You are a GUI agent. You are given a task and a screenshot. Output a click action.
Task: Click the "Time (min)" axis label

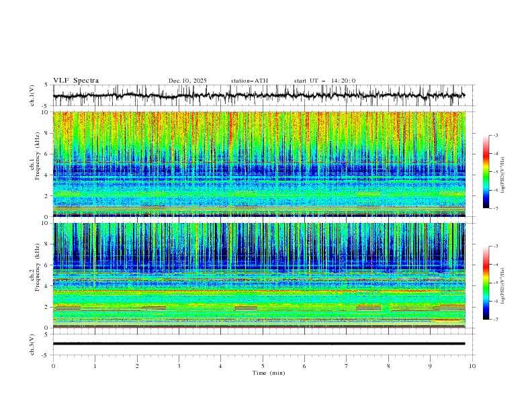coord(269,373)
